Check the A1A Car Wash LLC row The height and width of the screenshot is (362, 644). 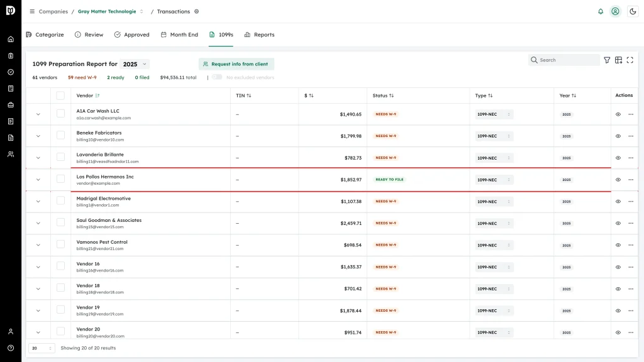coord(60,114)
